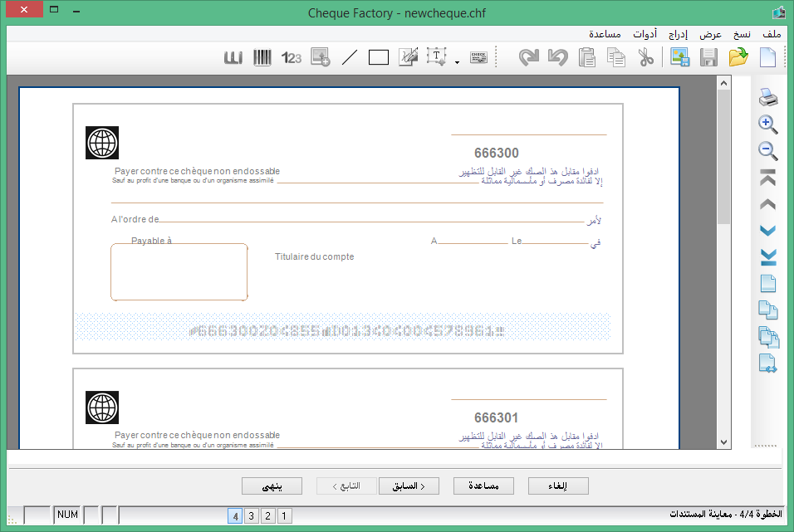This screenshot has width=794, height=532.
Task: Select the text box tool
Action: coord(437,57)
